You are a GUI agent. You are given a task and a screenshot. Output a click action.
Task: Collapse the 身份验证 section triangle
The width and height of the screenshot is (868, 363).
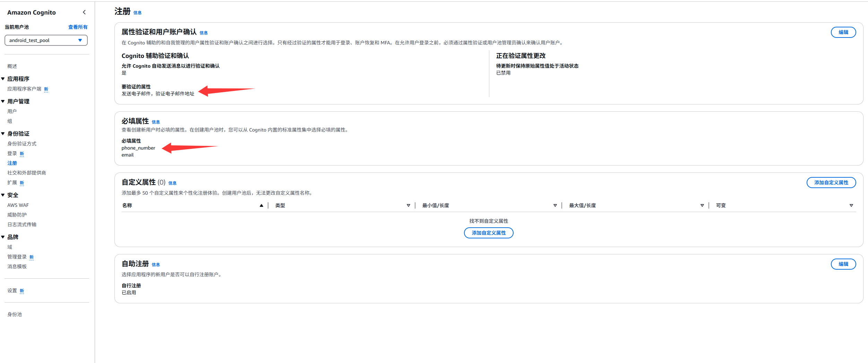pyautogui.click(x=3, y=134)
